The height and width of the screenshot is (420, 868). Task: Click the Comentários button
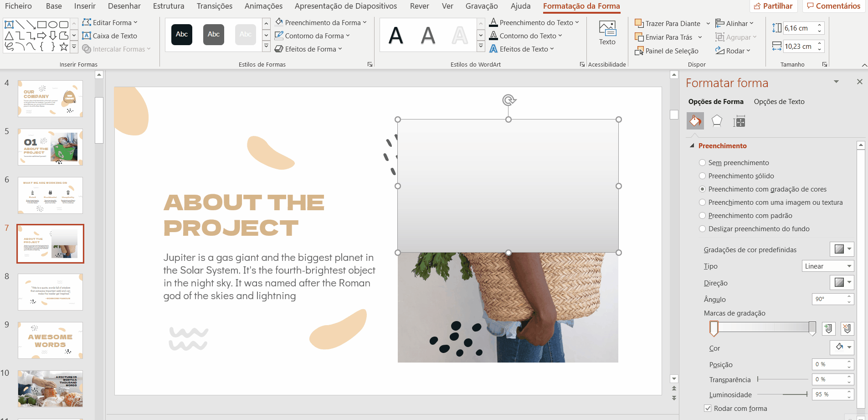[x=833, y=6]
